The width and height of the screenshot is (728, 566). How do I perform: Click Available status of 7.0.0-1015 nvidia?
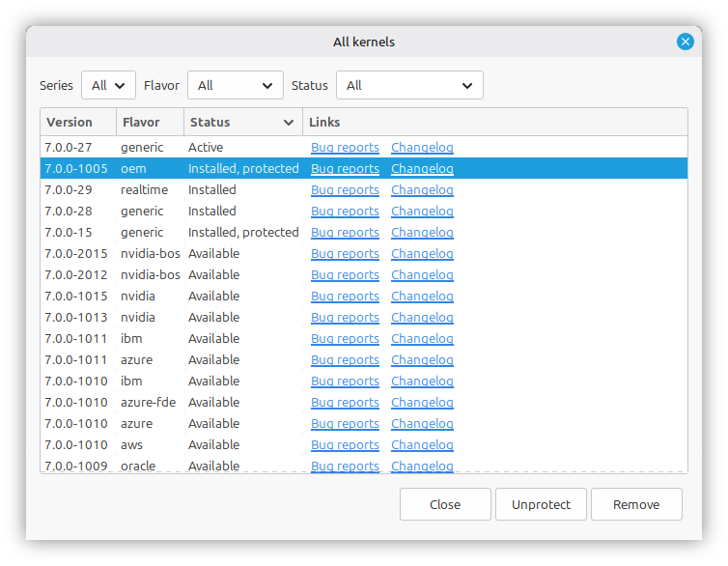pos(214,297)
